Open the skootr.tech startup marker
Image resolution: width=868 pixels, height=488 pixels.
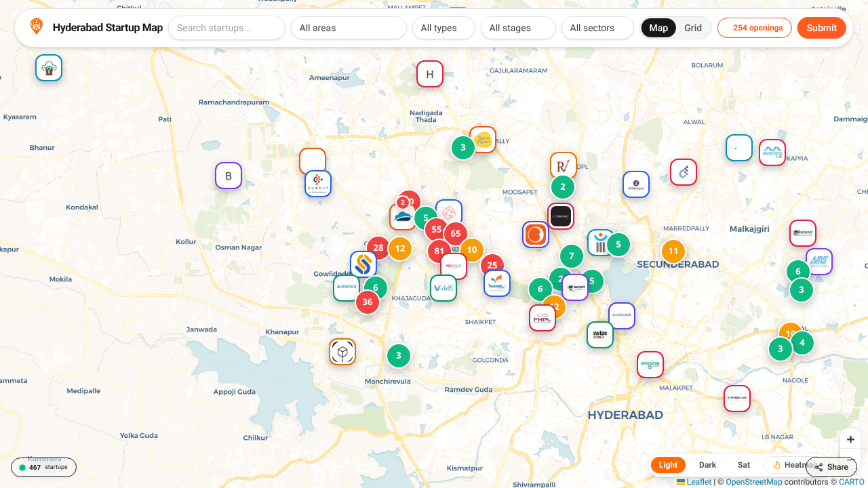click(x=622, y=316)
